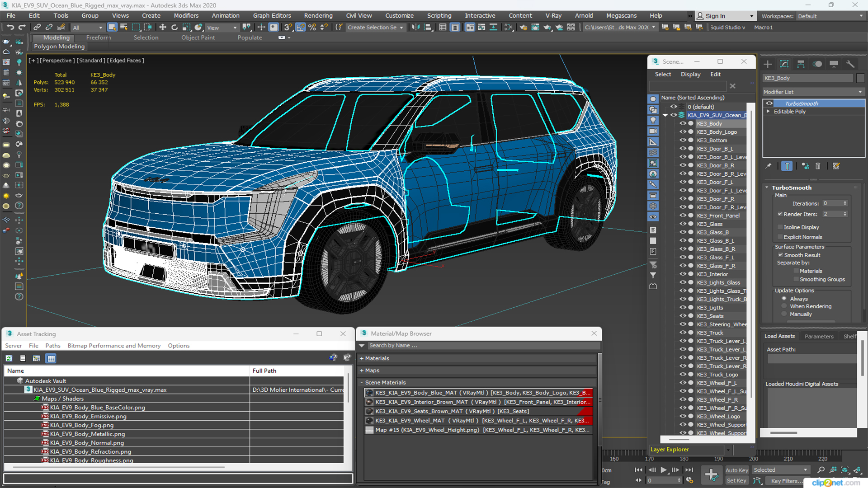Open the View reference coordinate dropdown
Image resolution: width=868 pixels, height=488 pixels.
[x=222, y=28]
